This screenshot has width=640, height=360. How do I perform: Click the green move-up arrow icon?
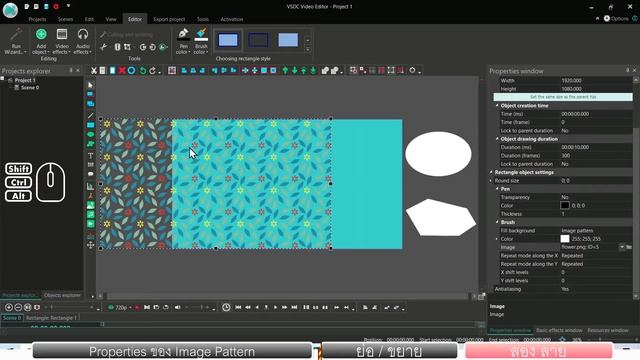click(x=285, y=71)
